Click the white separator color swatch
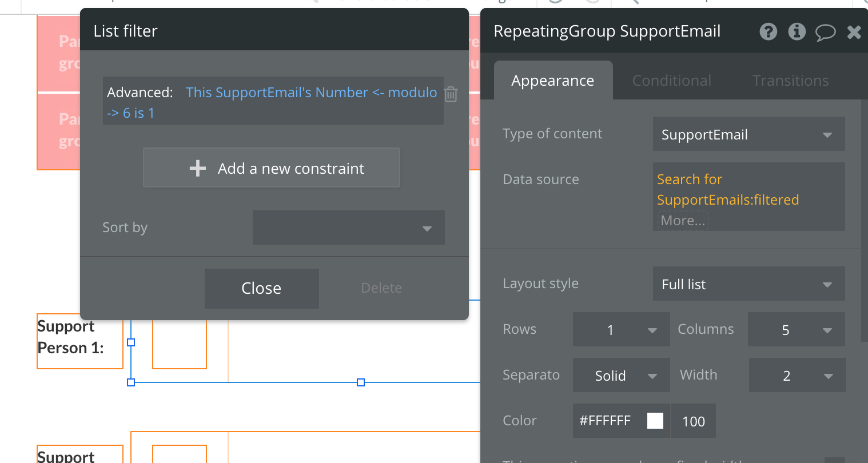This screenshot has width=868, height=463. pos(655,421)
